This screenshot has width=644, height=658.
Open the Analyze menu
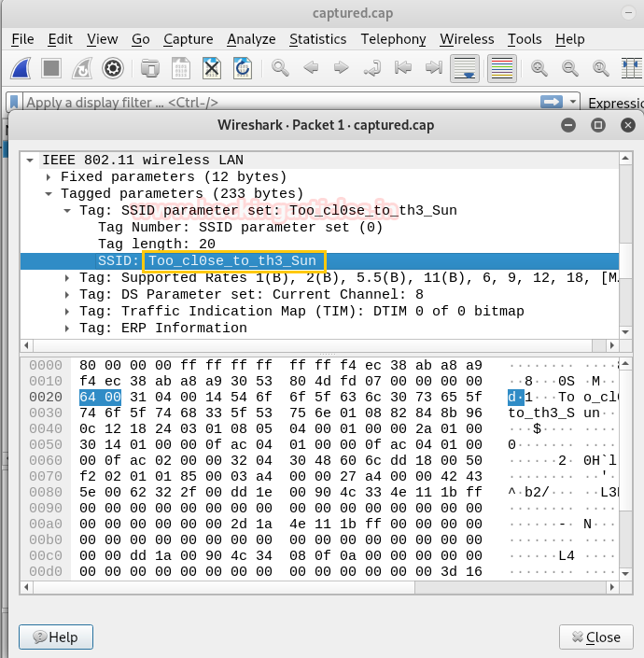coord(251,39)
